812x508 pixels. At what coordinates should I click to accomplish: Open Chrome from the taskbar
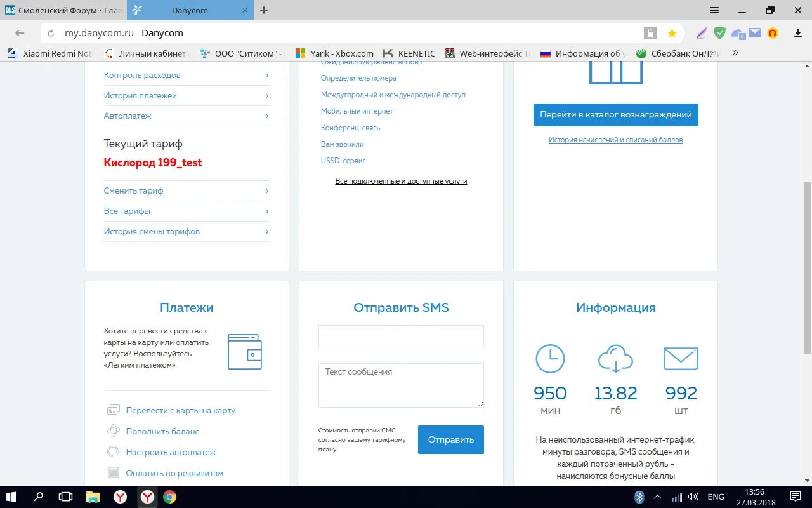(169, 497)
